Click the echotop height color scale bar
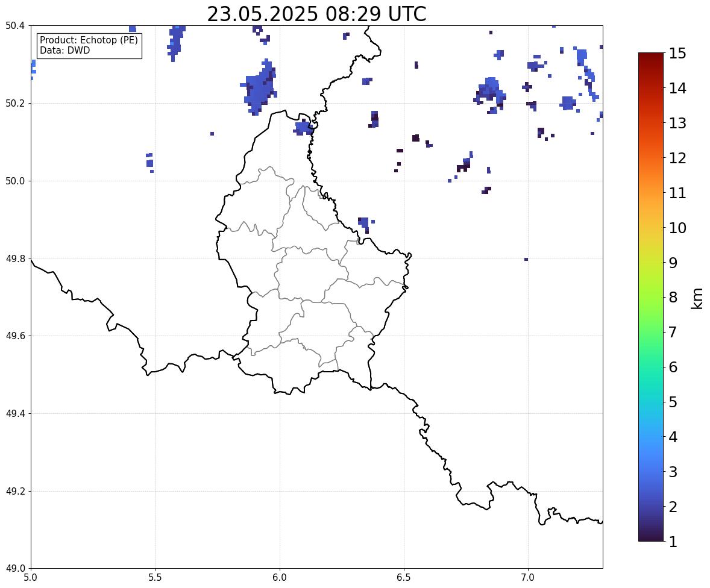 coord(651,297)
